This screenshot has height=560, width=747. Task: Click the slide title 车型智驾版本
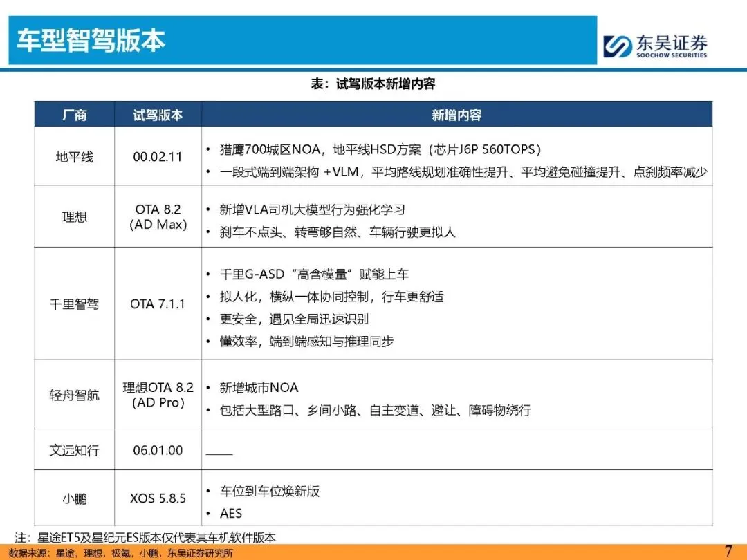[91, 41]
